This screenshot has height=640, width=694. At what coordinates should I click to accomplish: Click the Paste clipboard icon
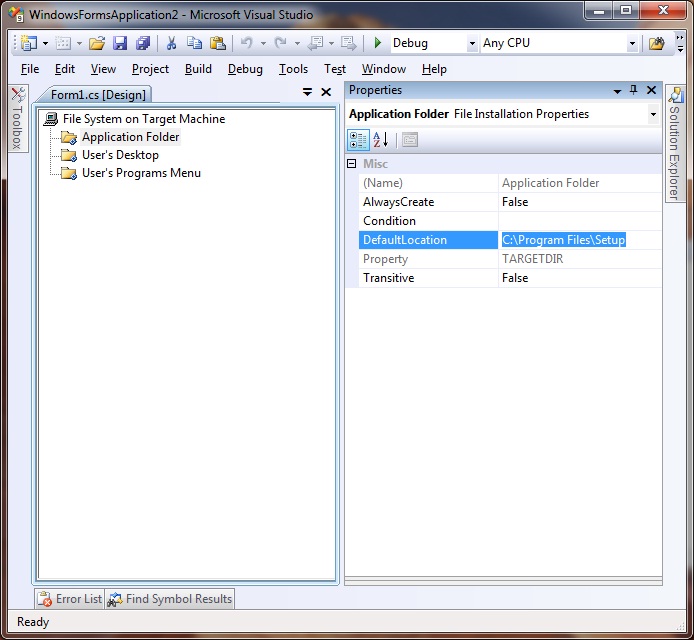(x=217, y=43)
